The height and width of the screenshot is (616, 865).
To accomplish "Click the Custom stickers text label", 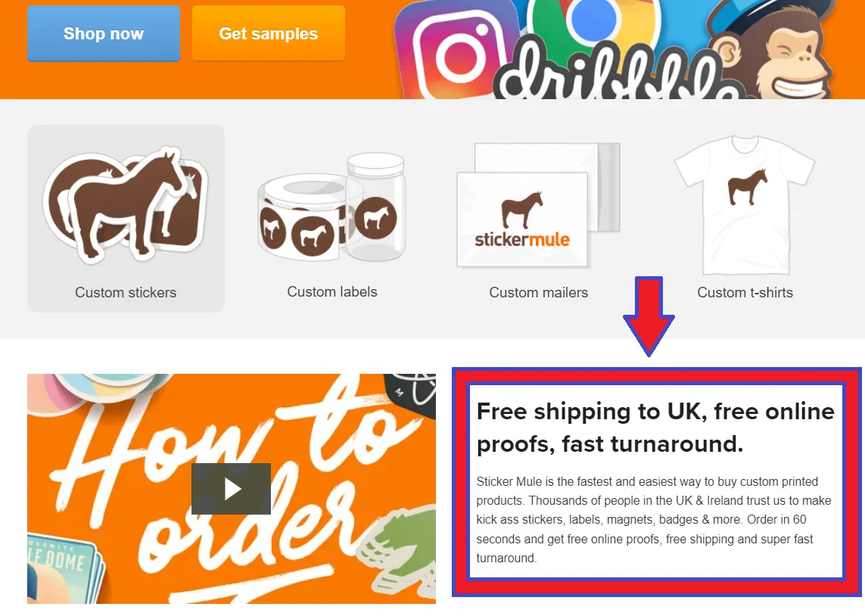I will click(126, 293).
